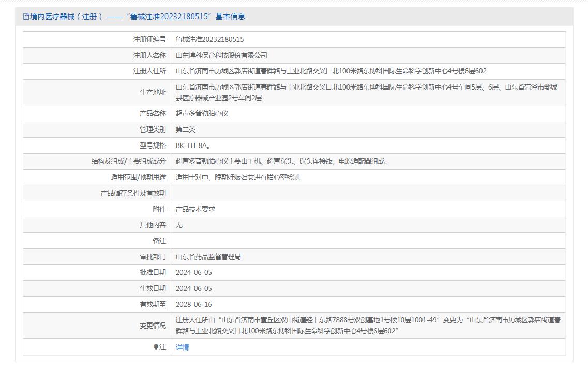Select registration number 鲁械注准20232180515 value
This screenshot has height=368, width=588.
[209, 39]
